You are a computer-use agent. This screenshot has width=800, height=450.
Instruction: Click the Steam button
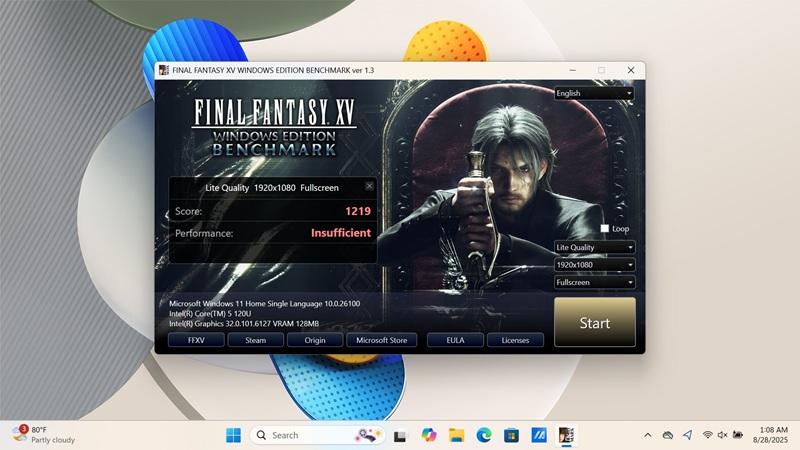256,340
